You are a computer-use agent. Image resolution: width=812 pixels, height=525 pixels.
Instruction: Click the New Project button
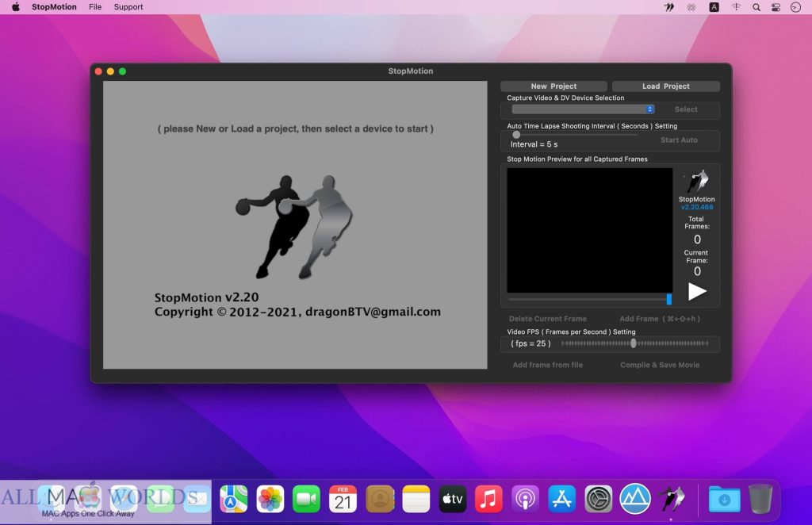click(553, 86)
